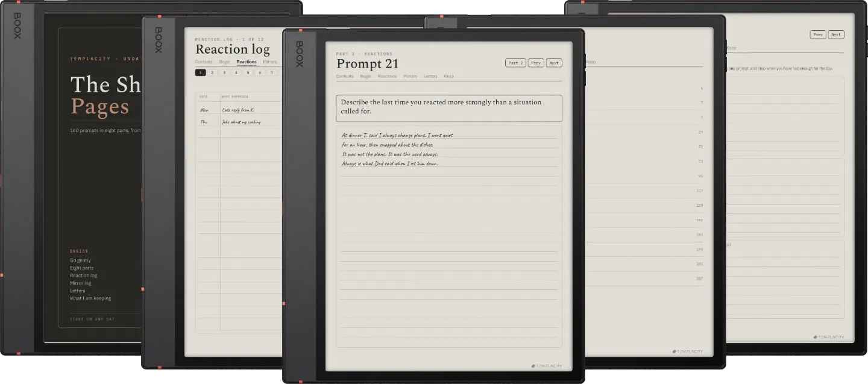The height and width of the screenshot is (384, 868).
Task: Click page number 117 in the contents list
Action: point(700,190)
